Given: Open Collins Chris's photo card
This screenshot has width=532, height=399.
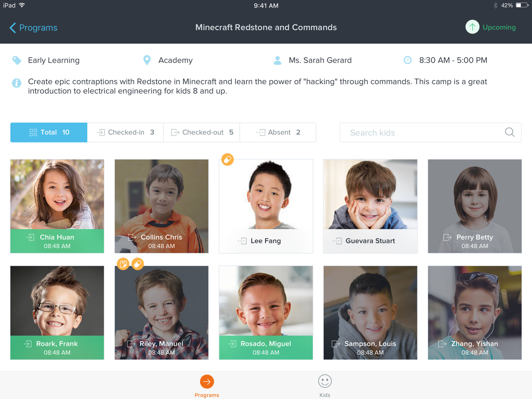Looking at the screenshot, I should (x=161, y=206).
